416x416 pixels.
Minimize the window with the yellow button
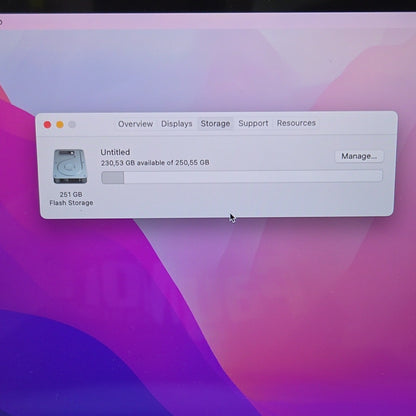tap(60, 125)
